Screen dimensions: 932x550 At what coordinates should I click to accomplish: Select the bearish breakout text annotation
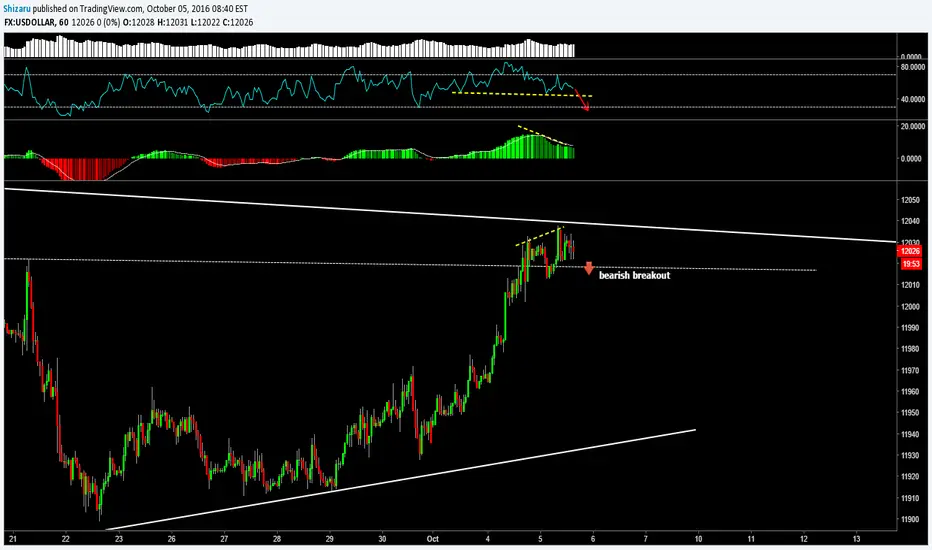coord(634,275)
